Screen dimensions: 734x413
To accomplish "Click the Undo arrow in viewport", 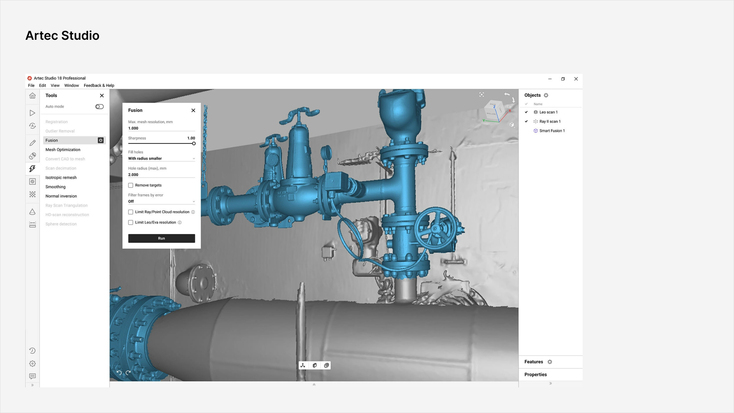I will point(119,373).
